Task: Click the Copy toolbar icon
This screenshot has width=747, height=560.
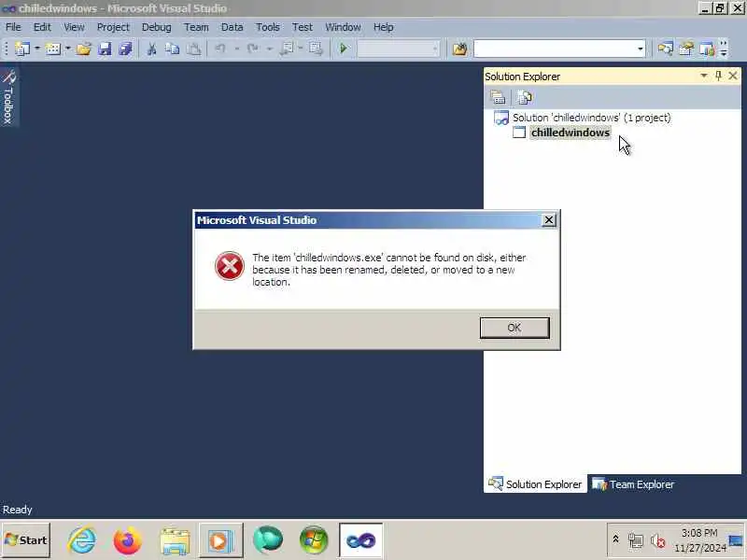Action: click(x=172, y=49)
